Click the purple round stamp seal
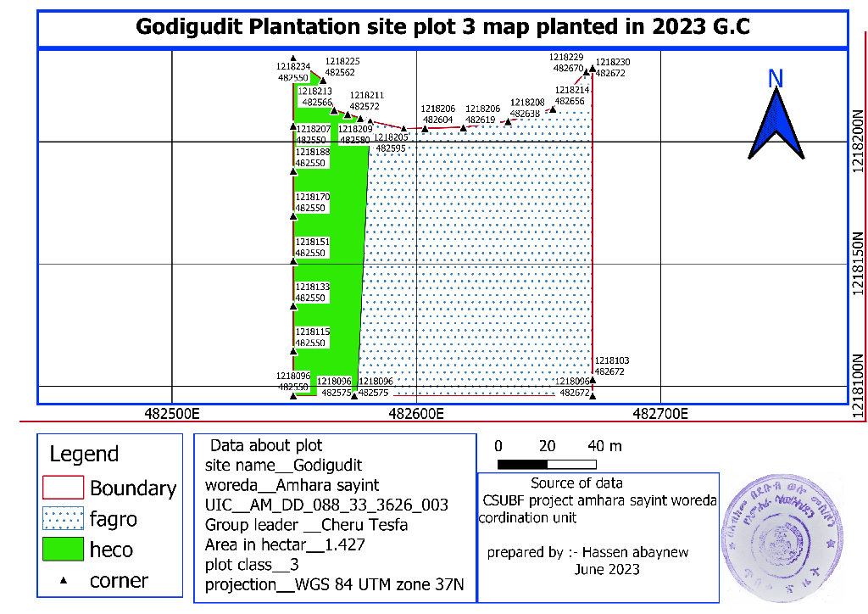 tap(780, 530)
